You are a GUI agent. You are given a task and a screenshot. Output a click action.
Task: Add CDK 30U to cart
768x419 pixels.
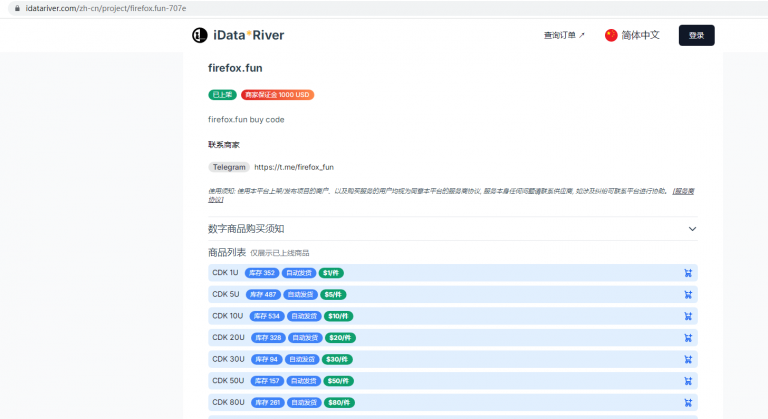(x=688, y=359)
